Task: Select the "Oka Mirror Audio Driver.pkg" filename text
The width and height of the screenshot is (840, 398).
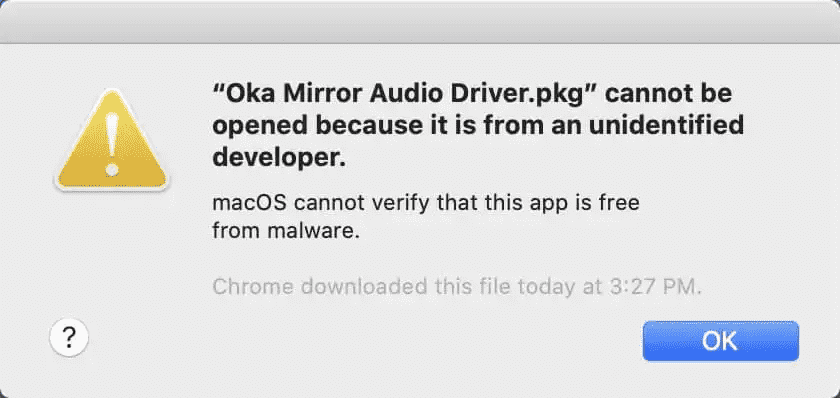Action: (x=404, y=95)
